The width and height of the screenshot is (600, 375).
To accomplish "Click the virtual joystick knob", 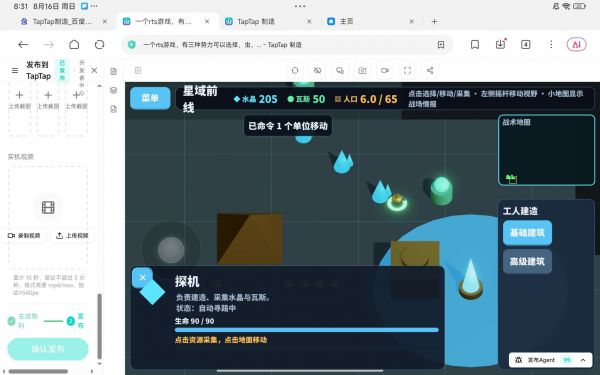I will [x=171, y=250].
